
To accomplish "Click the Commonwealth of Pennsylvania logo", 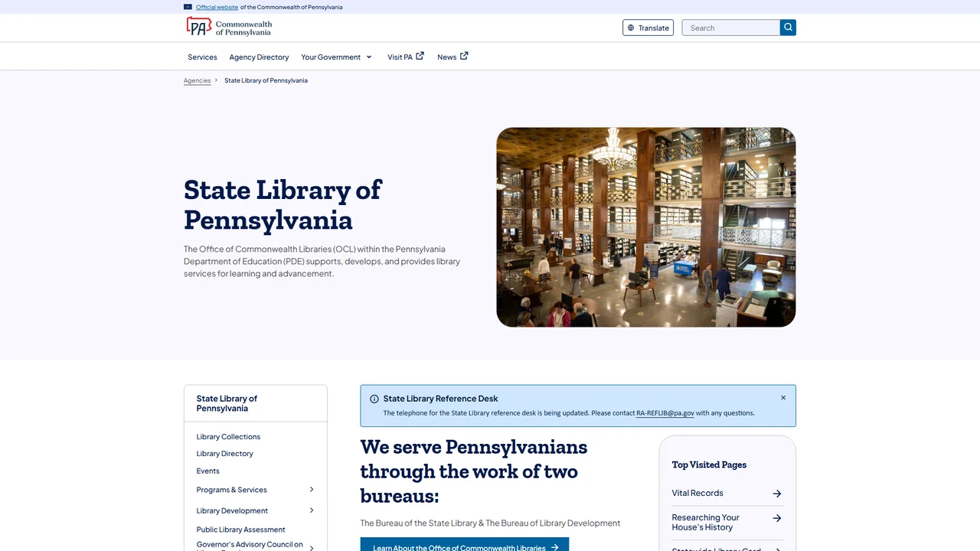I will (x=230, y=27).
